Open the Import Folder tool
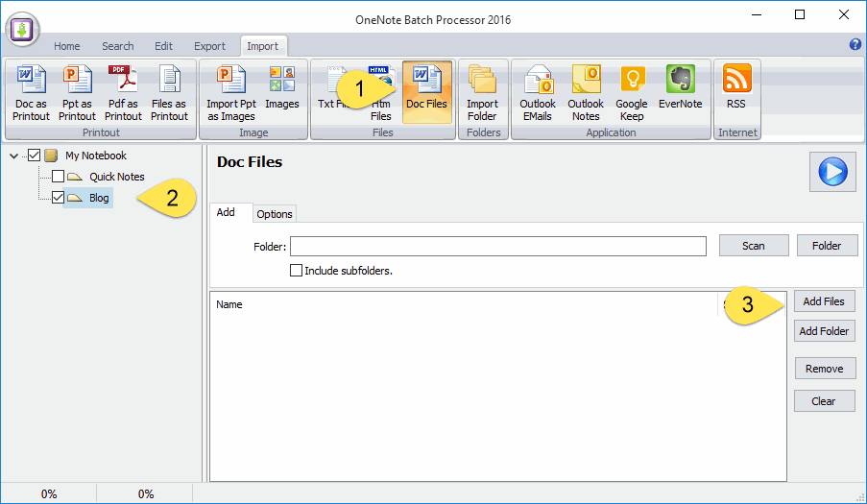This screenshot has width=867, height=504. 482,92
